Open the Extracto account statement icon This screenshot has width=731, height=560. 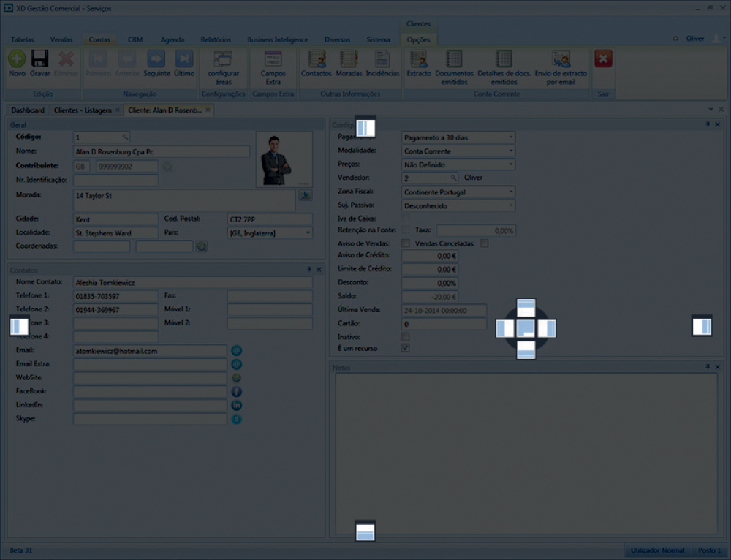(x=419, y=59)
